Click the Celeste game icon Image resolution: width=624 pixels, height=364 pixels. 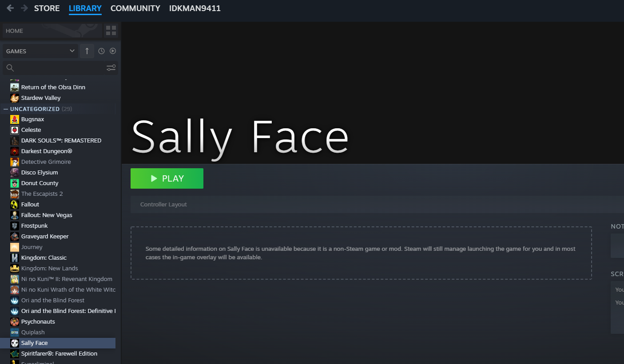pyautogui.click(x=15, y=130)
